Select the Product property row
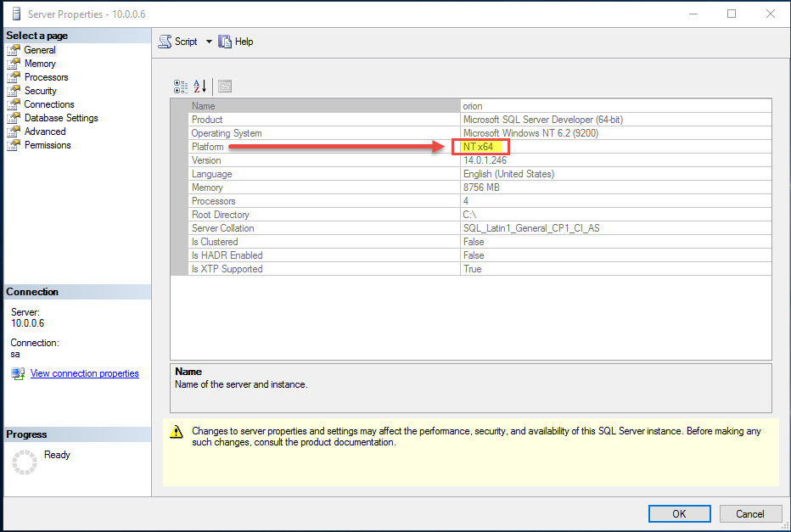The height and width of the screenshot is (532, 791). click(x=480, y=120)
